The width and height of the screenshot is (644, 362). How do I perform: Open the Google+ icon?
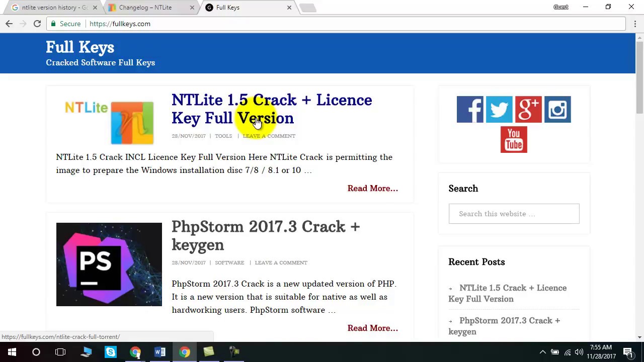[x=528, y=109]
